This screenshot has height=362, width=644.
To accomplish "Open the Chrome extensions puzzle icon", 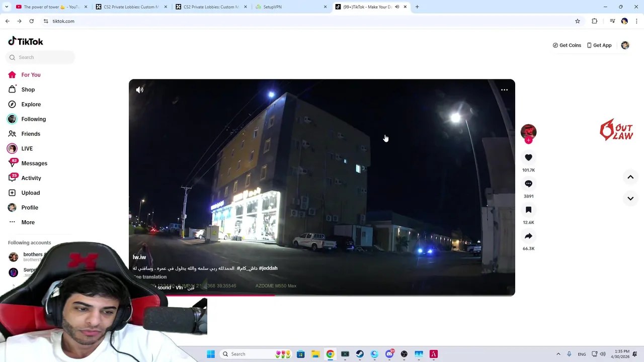I will 595,21.
